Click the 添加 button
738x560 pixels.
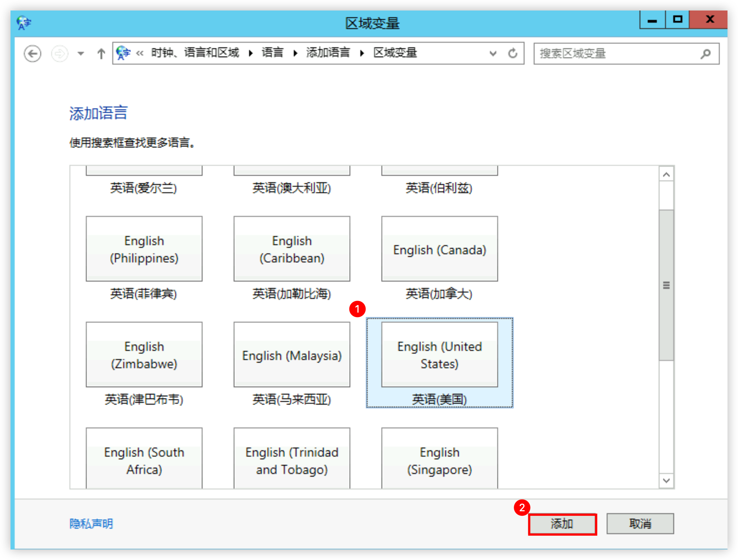[562, 524]
